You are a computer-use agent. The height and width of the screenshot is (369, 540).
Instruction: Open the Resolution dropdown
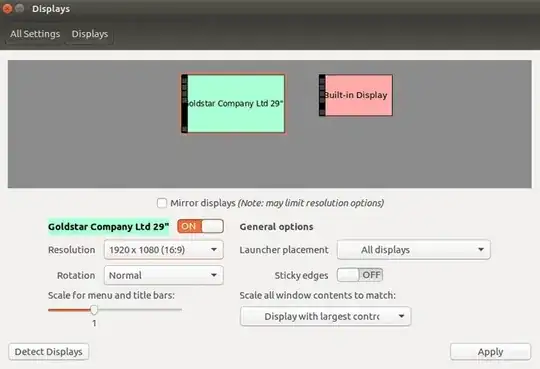point(164,249)
